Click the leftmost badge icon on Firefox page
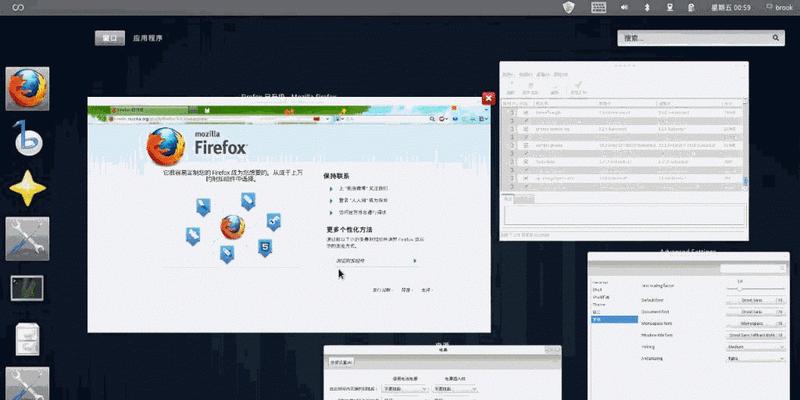 point(193,237)
